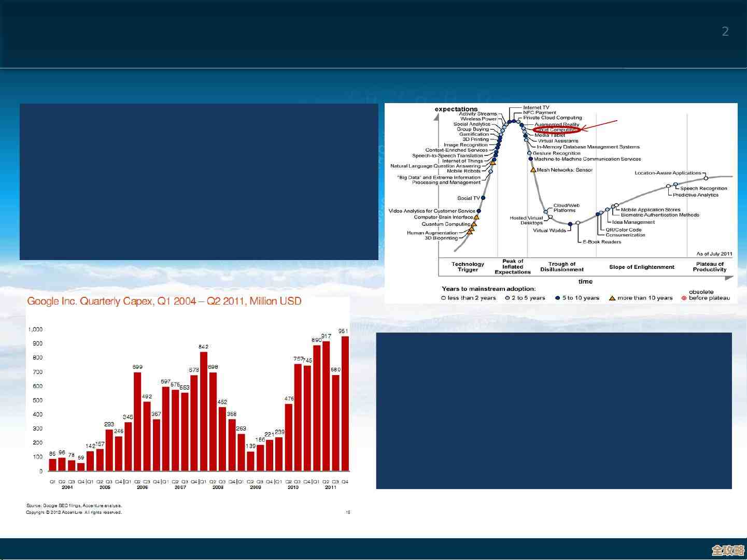Viewport: 747px width, 560px height.
Task: Click the 'Plateau of Productivity' phase label
Action: pos(709,267)
